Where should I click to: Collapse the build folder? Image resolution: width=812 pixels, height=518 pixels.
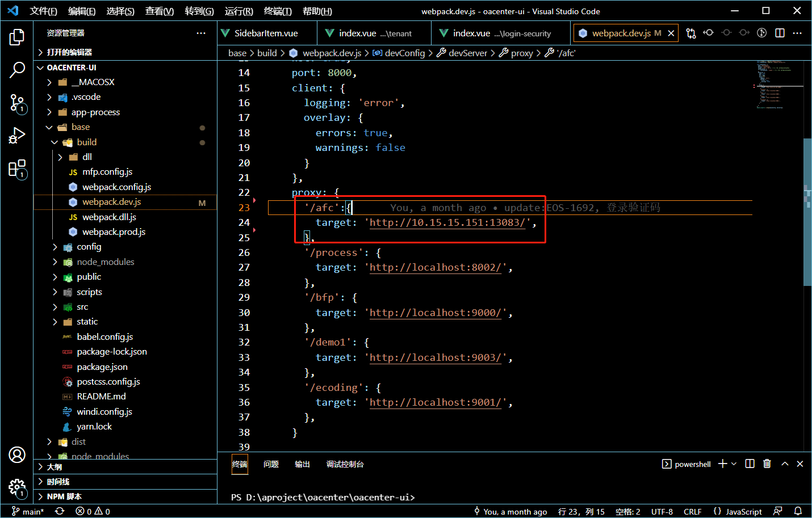[x=55, y=142]
